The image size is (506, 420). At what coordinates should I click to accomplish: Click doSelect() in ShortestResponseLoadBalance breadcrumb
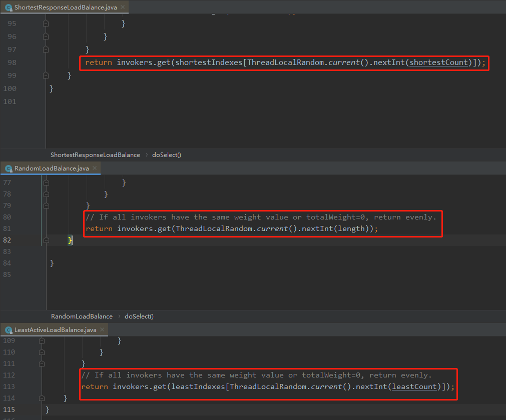pos(167,154)
